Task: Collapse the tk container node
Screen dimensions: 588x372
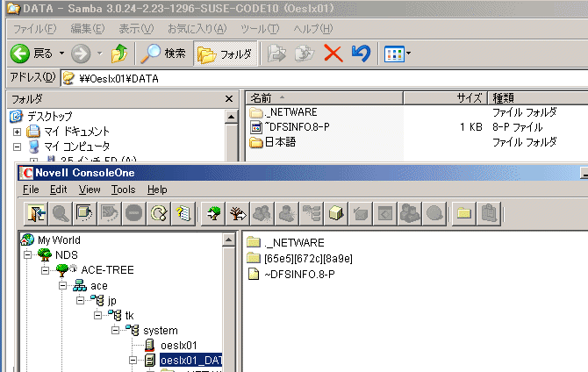Action: click(98, 315)
